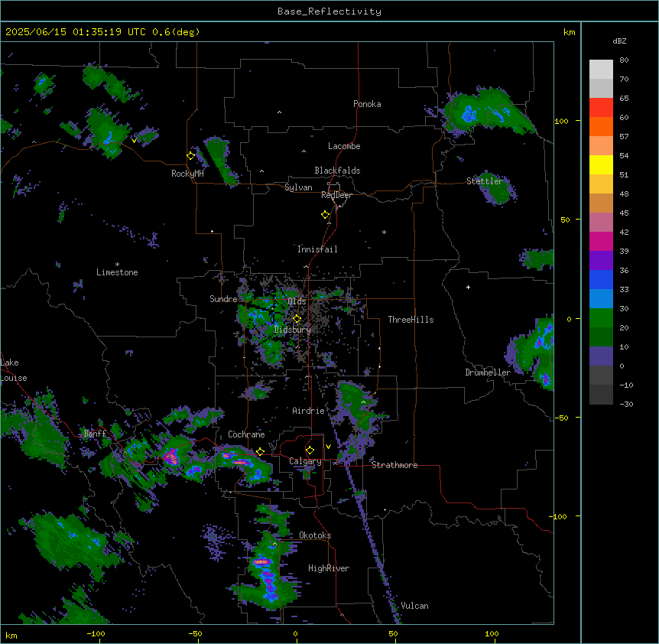
Task: Click the km label at bottom left
Action: [x=11, y=635]
